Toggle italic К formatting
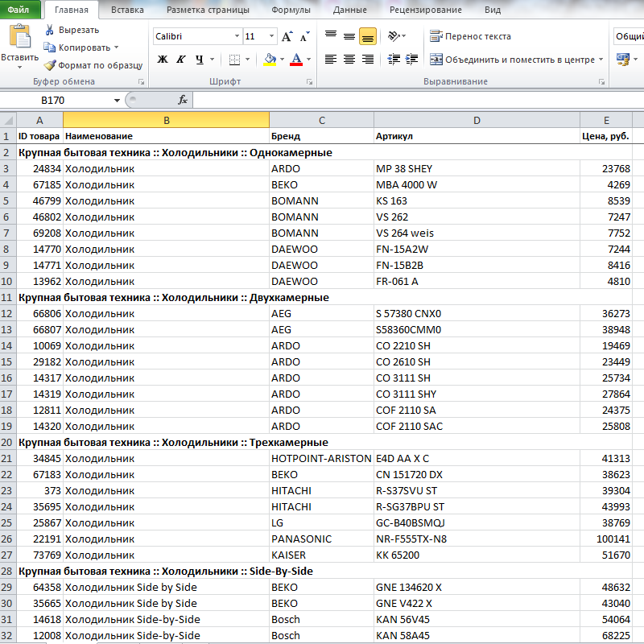 pyautogui.click(x=180, y=59)
